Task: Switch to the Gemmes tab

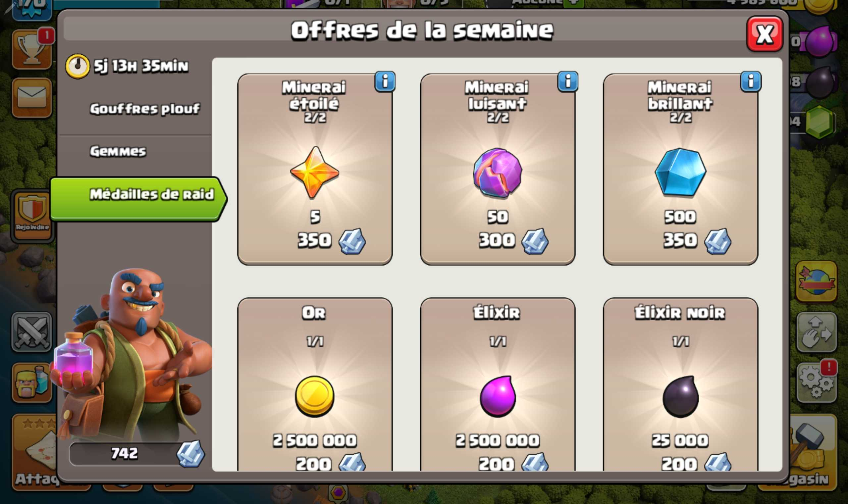Action: click(x=118, y=151)
